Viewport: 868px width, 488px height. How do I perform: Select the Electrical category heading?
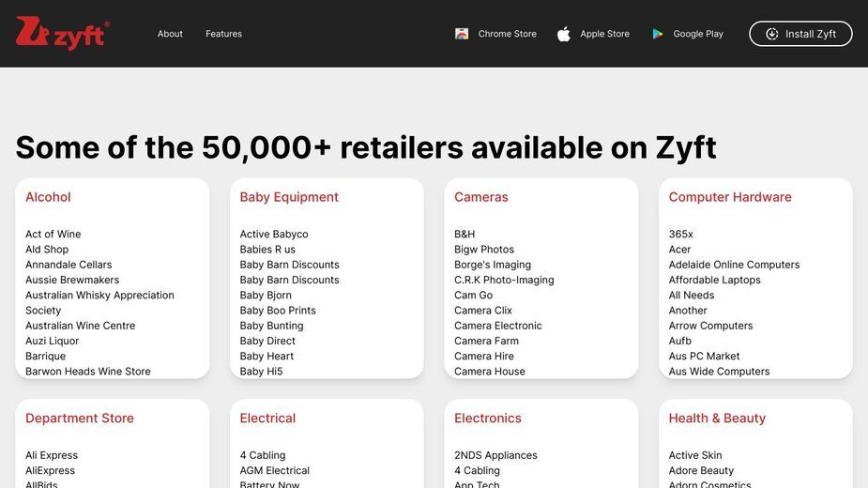pos(267,419)
